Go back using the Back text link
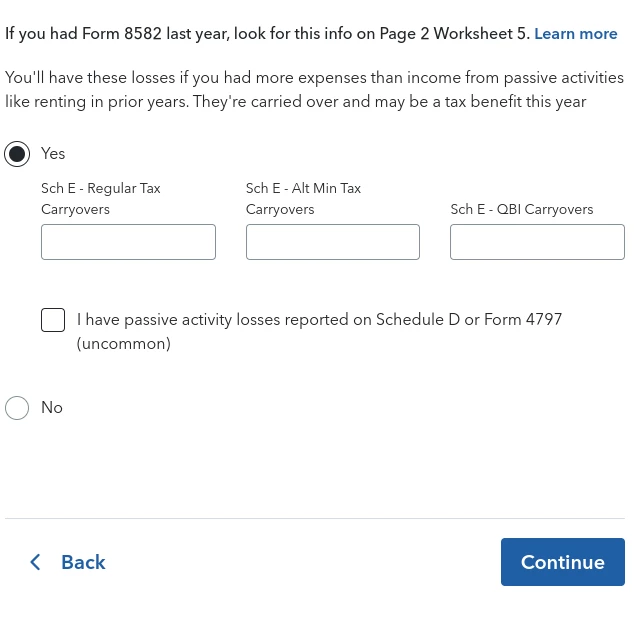The width and height of the screenshot is (636, 624). [83, 562]
